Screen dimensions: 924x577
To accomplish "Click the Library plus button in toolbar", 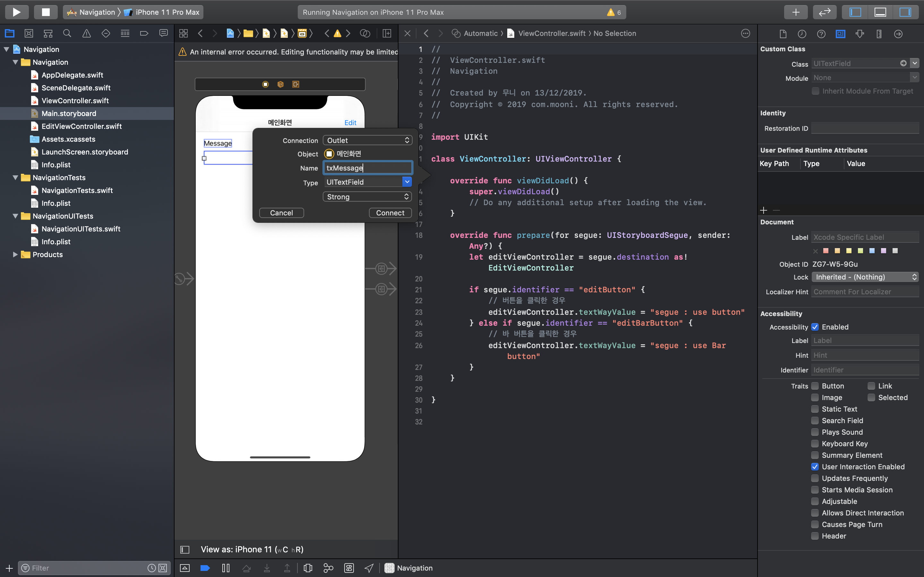I will pos(795,12).
